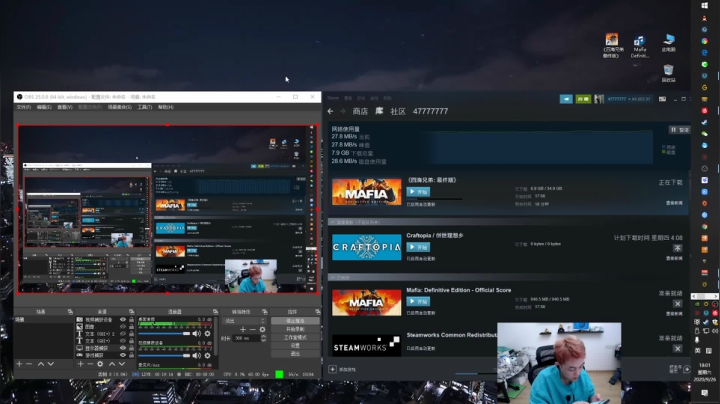Enable 工作室模式 in OBS controls
Screen dimensions: 720x404
tap(295, 337)
